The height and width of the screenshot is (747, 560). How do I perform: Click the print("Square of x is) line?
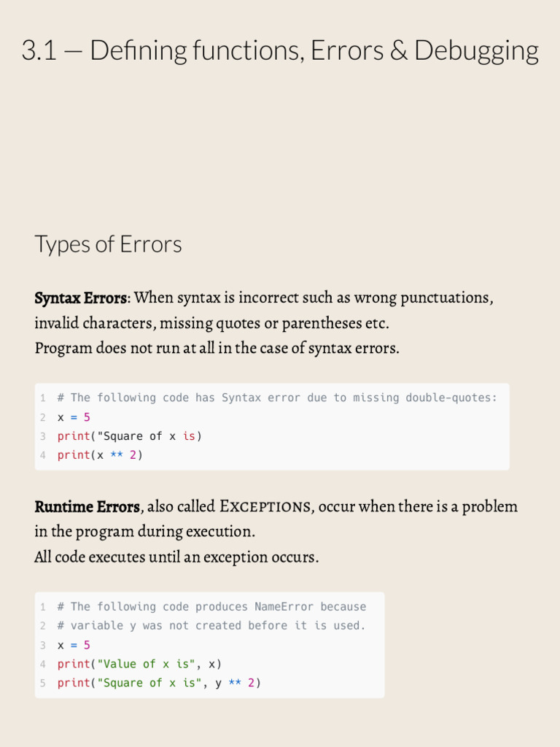(x=129, y=436)
